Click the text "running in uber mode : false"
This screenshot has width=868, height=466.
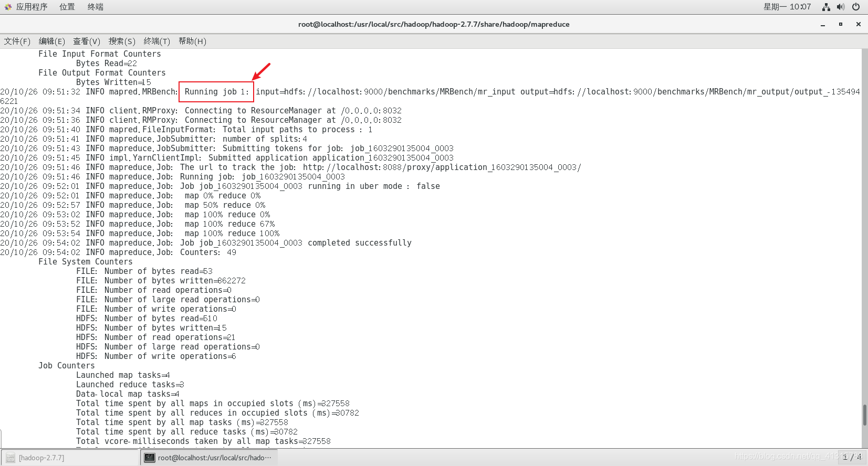(374, 186)
